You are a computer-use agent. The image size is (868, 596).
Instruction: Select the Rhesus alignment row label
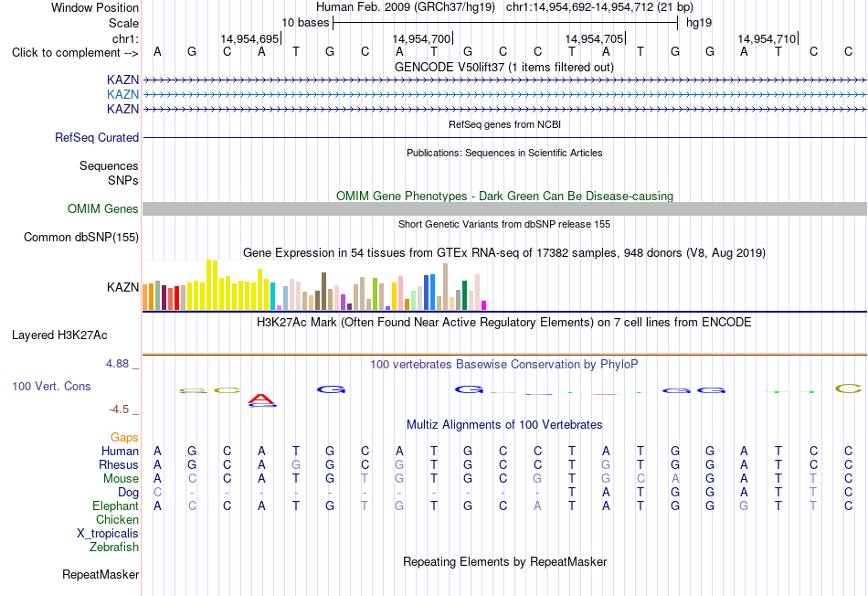click(119, 464)
